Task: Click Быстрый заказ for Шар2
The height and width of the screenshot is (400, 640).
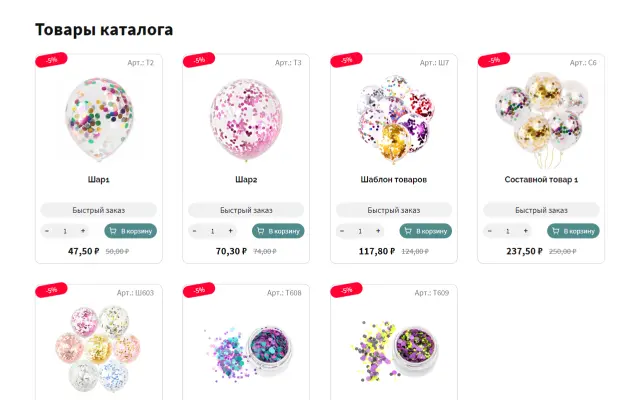Action: 246,210
